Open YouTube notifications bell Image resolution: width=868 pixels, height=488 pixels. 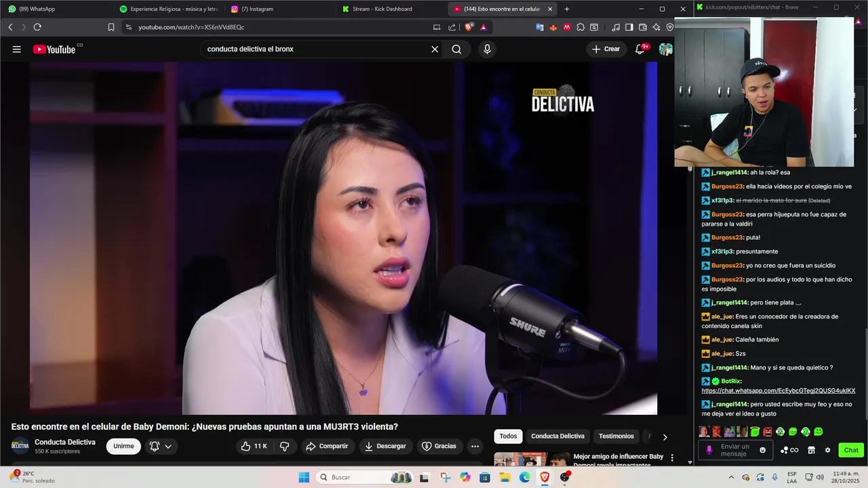pyautogui.click(x=640, y=49)
